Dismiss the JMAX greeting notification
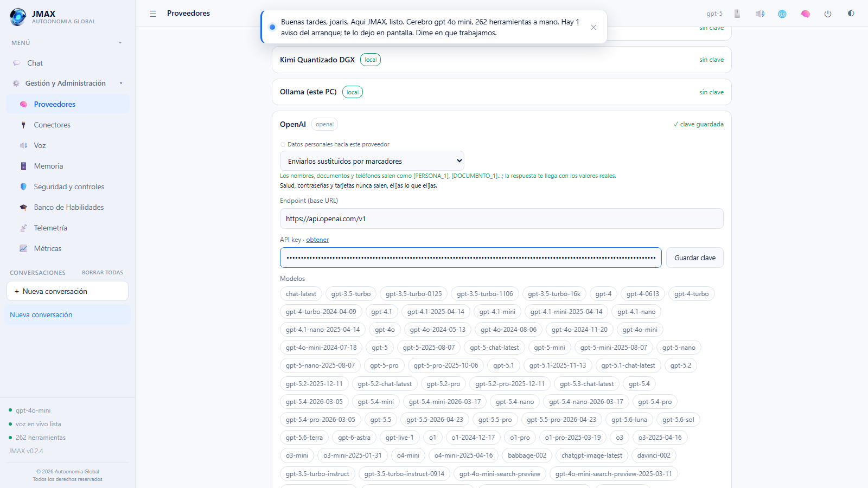This screenshot has height=488, width=868. [x=593, y=27]
